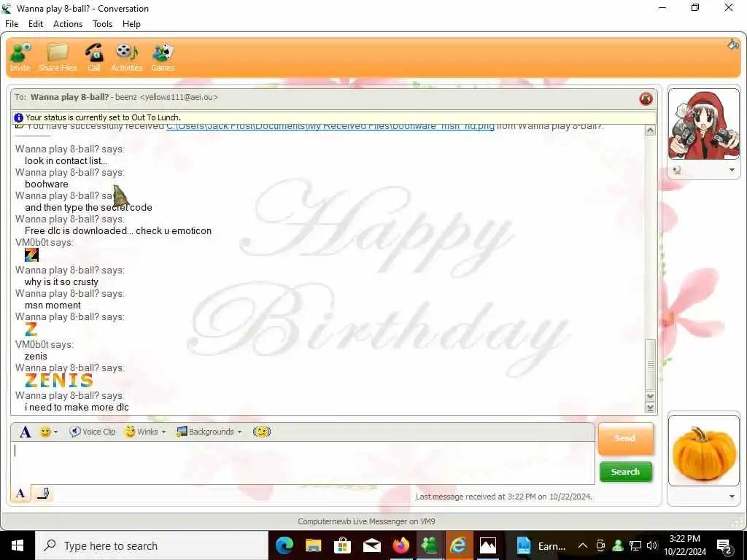This screenshot has width=747, height=560.
Task: Open Microsoft Edge from taskbar
Action: (x=285, y=545)
